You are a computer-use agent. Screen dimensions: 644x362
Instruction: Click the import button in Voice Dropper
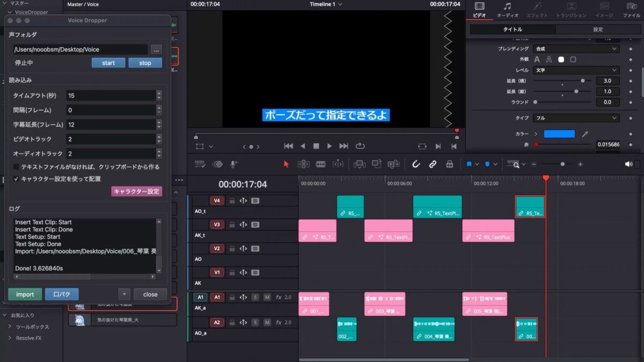point(25,294)
